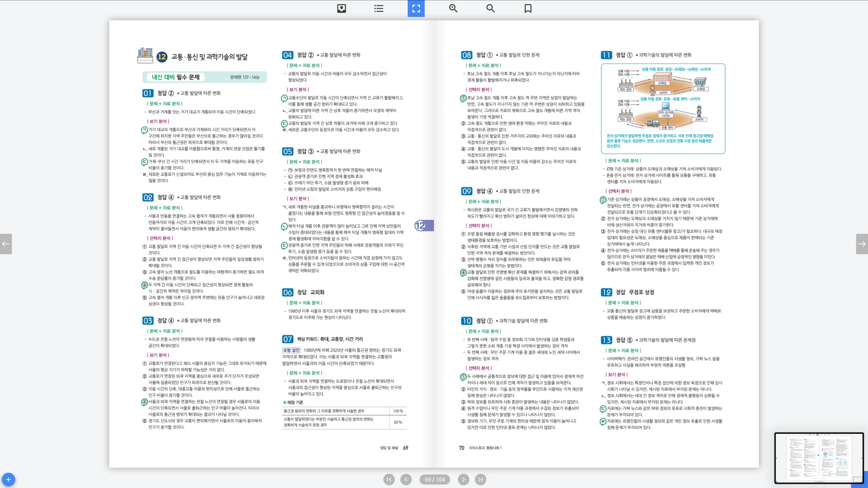This screenshot has height=488, width=868.
Task: Toggle fullscreen view mode
Action: (416, 8)
